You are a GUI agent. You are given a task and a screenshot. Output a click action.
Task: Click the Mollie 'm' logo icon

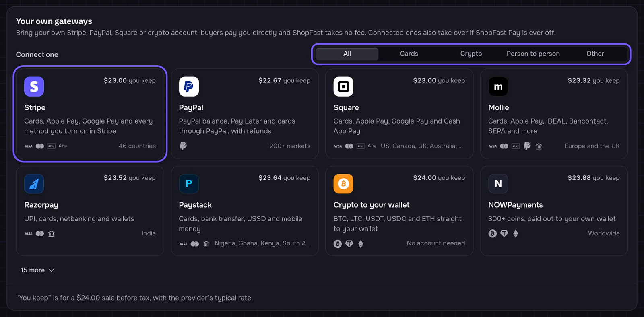(x=498, y=86)
